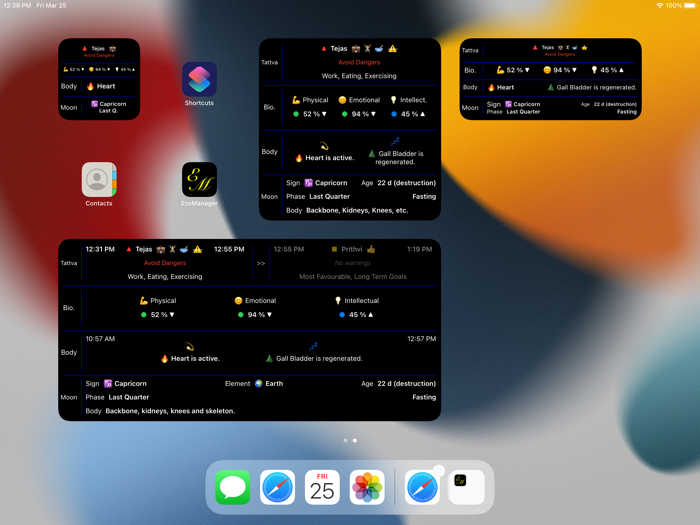Tap 'Avoid Dangers' in square widget

coord(359,62)
